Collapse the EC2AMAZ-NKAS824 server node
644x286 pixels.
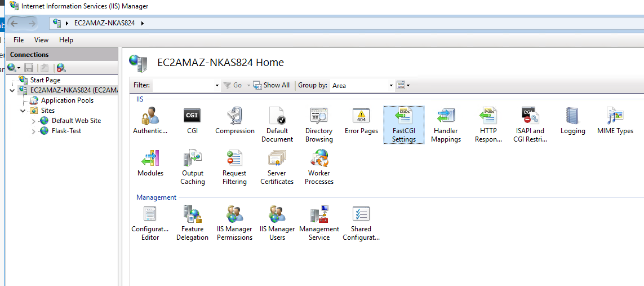12,90
